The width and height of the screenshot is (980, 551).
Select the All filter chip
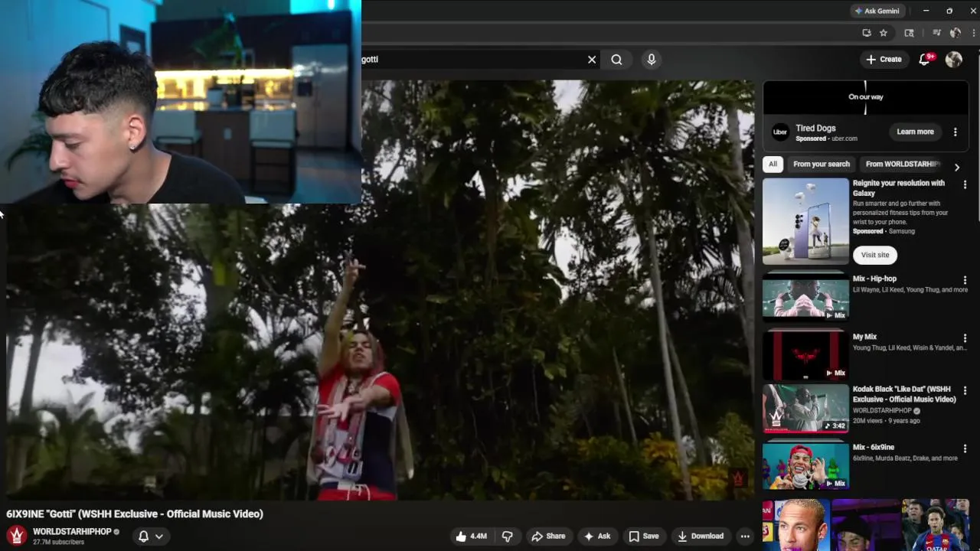(x=773, y=164)
